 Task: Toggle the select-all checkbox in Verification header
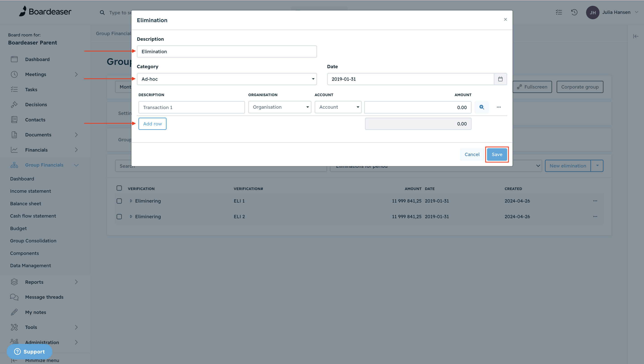coord(119,188)
